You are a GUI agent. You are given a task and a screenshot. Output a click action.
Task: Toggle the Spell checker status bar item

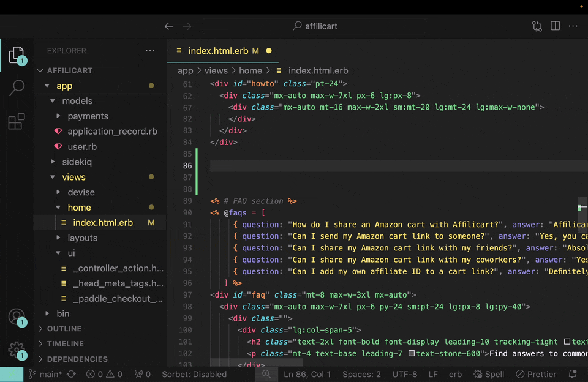(x=488, y=374)
